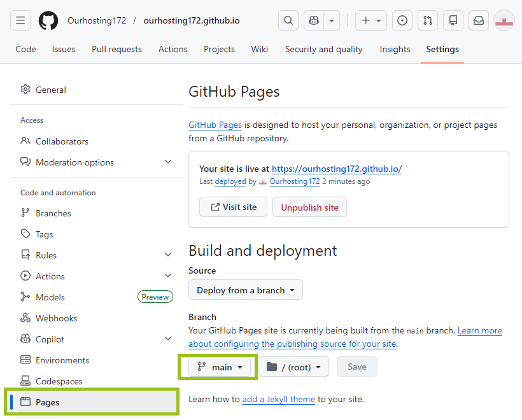Switch to the Insights tab
This screenshot has width=522, height=420.
point(395,49)
